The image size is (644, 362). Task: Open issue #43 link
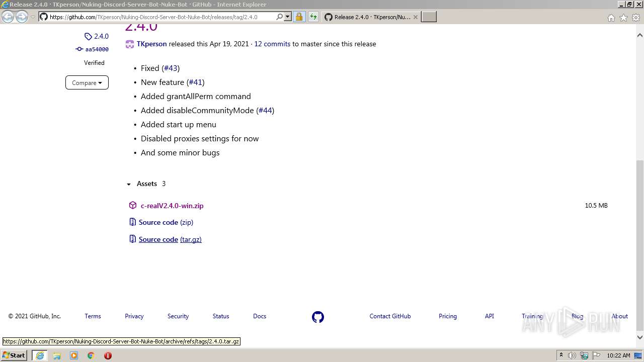[x=171, y=68]
